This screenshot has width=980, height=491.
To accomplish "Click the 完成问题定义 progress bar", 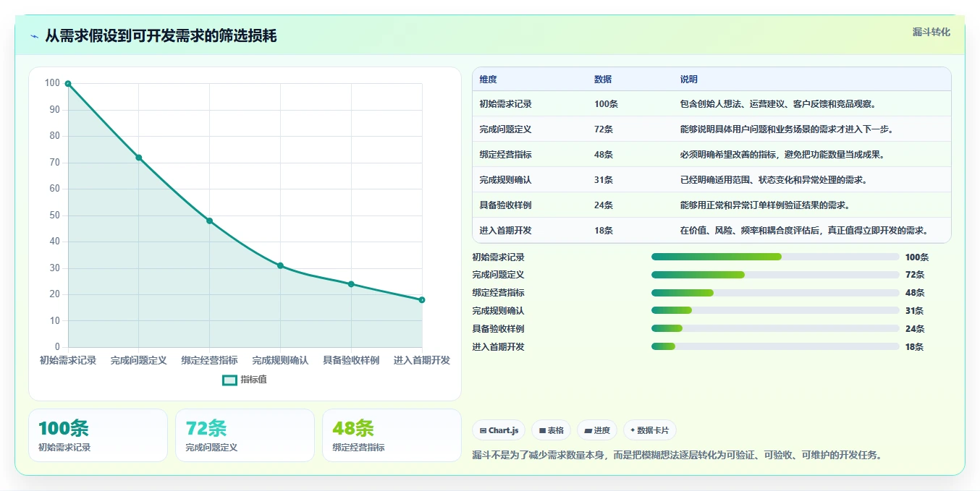I will (x=775, y=275).
